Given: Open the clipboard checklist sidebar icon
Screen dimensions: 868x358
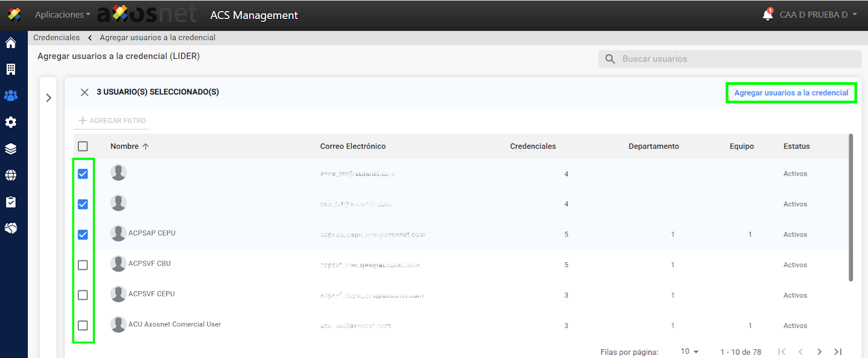Looking at the screenshot, I should point(11,202).
